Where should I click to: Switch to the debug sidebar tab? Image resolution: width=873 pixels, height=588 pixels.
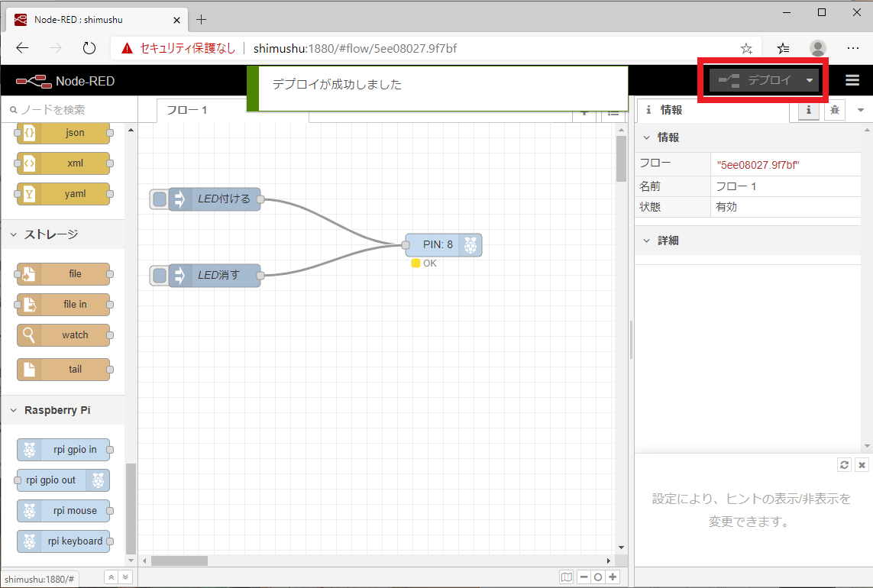[835, 110]
